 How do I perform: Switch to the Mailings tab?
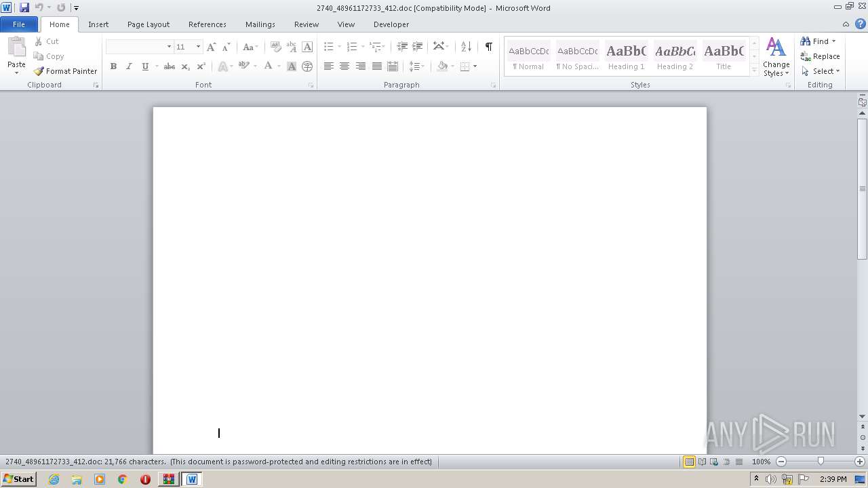click(260, 24)
